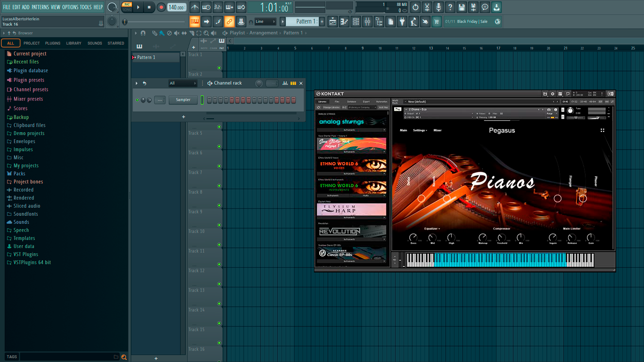Open Kontakt settings gear icon

click(553, 94)
